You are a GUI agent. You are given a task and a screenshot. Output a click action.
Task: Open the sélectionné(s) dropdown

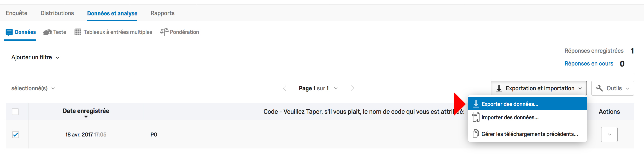(33, 88)
